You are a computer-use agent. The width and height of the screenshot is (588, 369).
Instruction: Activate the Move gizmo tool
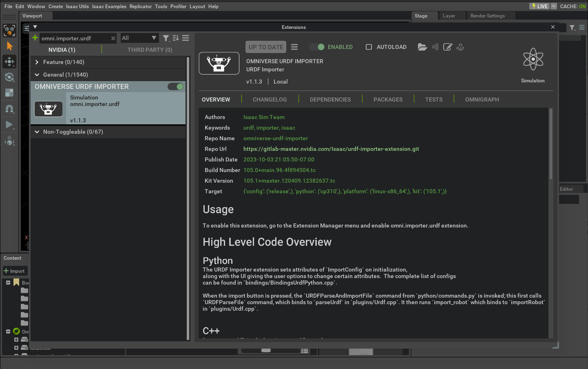[9, 62]
